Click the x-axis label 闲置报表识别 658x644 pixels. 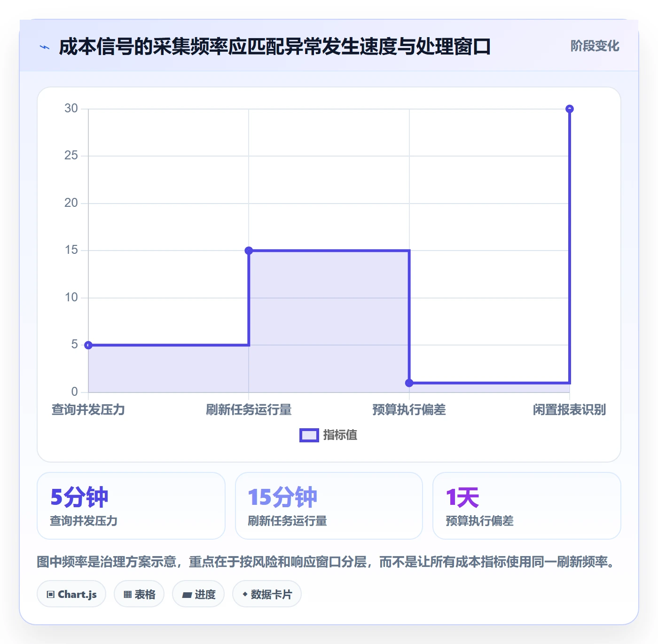pos(570,409)
